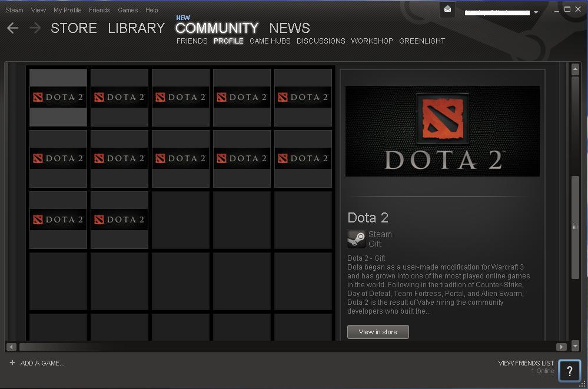Expand the account name dropdown arrow
The height and width of the screenshot is (389, 588).
pos(536,12)
